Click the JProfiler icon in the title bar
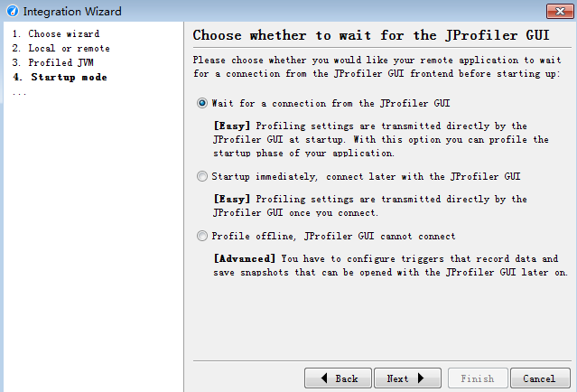The height and width of the screenshot is (392, 577). pyautogui.click(x=13, y=11)
